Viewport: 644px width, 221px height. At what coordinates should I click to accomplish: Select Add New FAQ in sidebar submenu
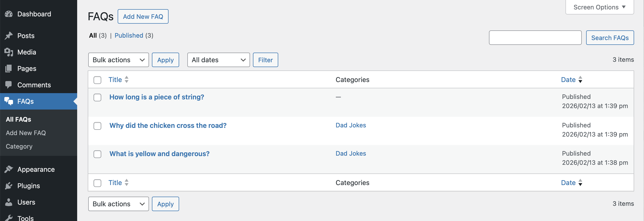point(26,133)
